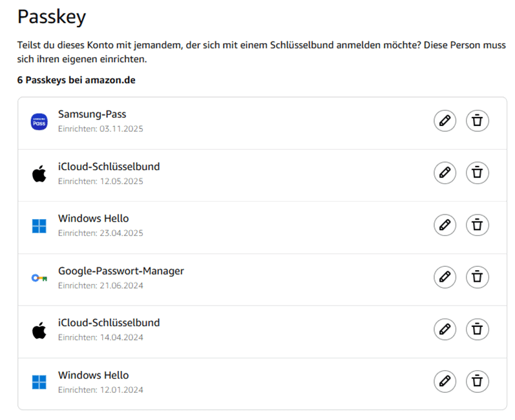Image resolution: width=515 pixels, height=420 pixels.
Task: Click 'Einrichten: 03.11.2025' date text
Action: click(101, 129)
